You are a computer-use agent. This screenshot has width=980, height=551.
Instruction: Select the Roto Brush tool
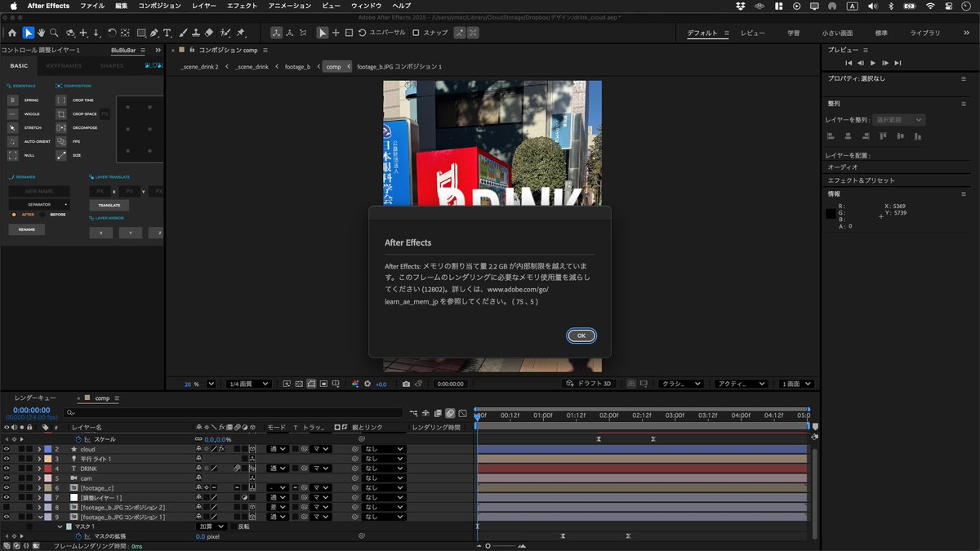coord(225,33)
